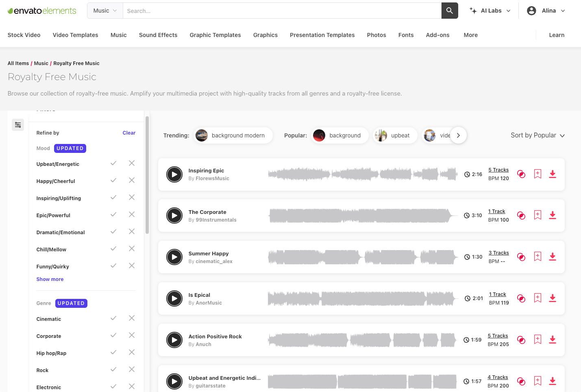This screenshot has height=392, width=581.
Task: Include the Chill/Mellow mood filter
Action: click(113, 248)
